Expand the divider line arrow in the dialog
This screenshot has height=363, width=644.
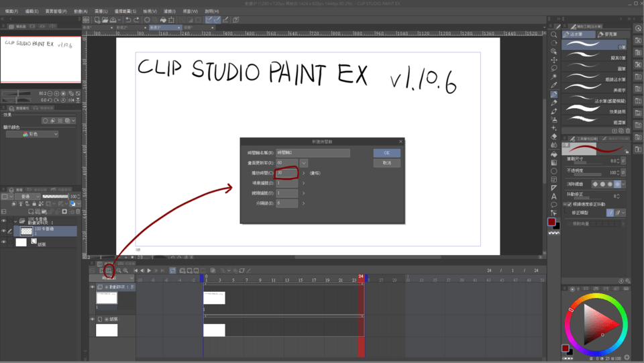pyautogui.click(x=303, y=203)
